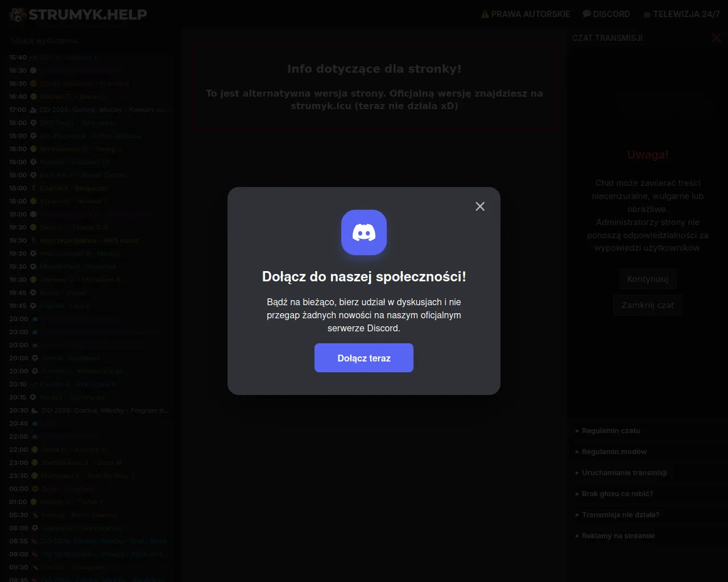Click the tennis ball icon for Machac T. - Sinner J.

(34, 97)
